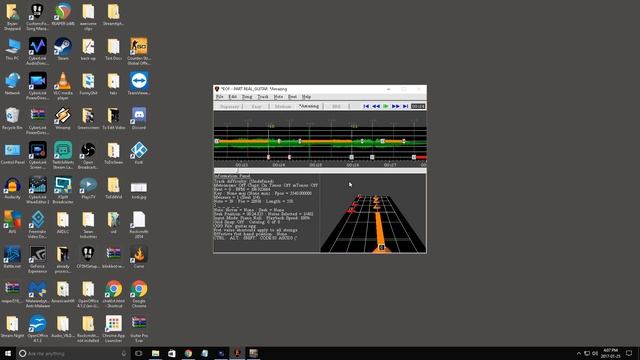640x360 pixels.
Task: Open the Recycle Bin
Action: tap(12, 118)
